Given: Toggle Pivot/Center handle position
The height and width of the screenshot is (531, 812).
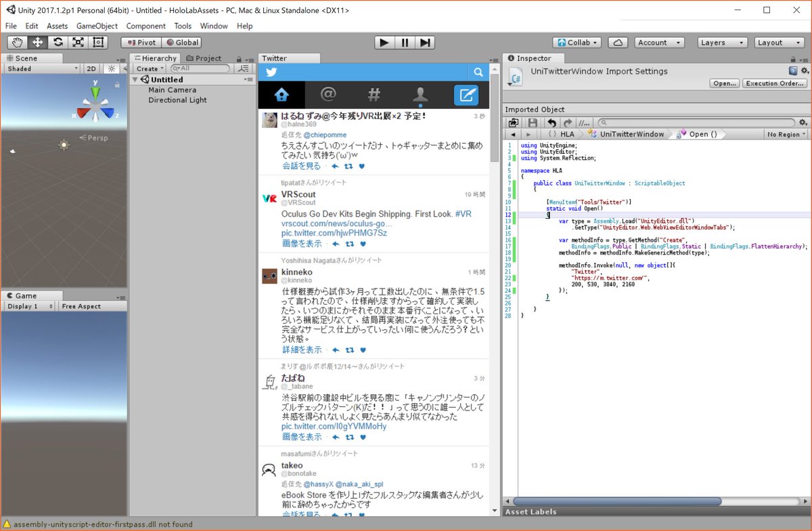Looking at the screenshot, I should point(141,43).
